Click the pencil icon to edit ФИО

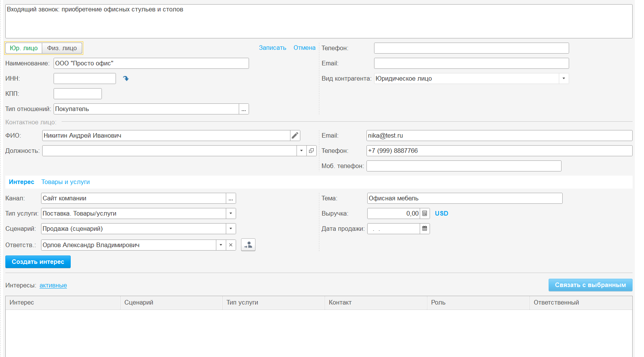coord(295,136)
